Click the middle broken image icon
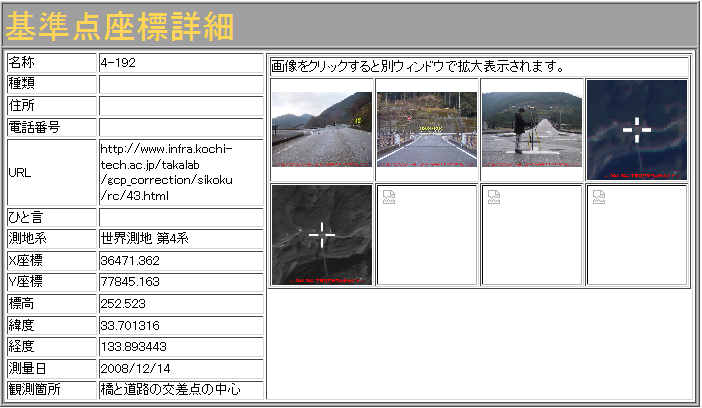 point(494,197)
